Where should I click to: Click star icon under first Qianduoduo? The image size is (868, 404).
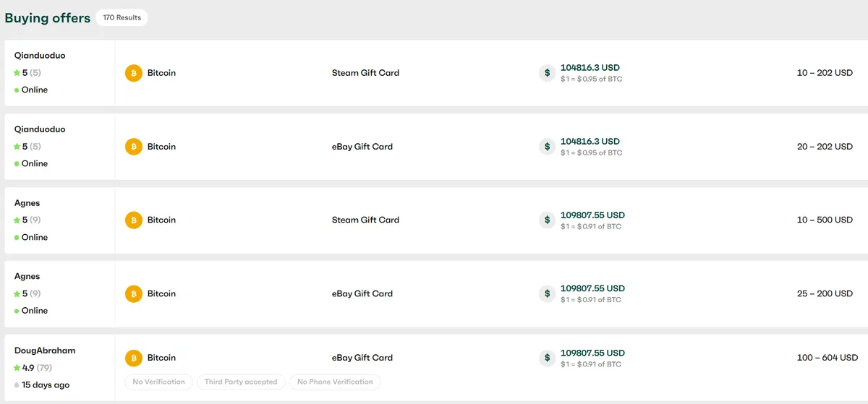point(17,73)
